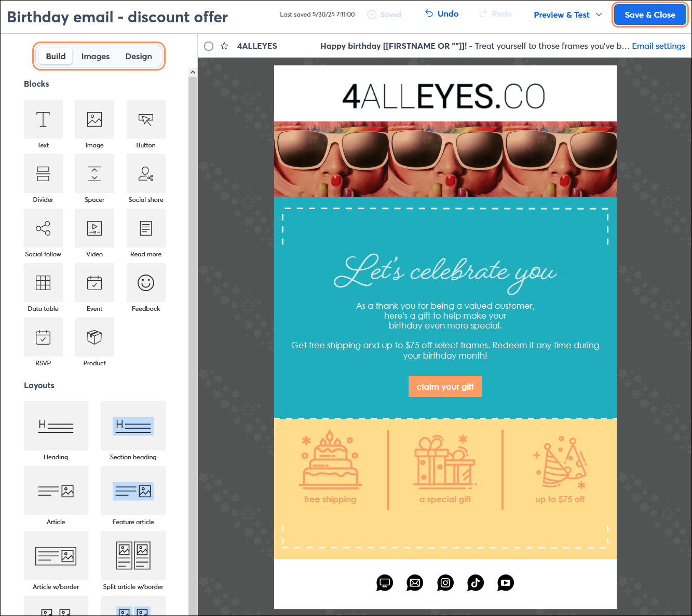Select the Event block
This screenshot has width=692, height=616.
[94, 283]
